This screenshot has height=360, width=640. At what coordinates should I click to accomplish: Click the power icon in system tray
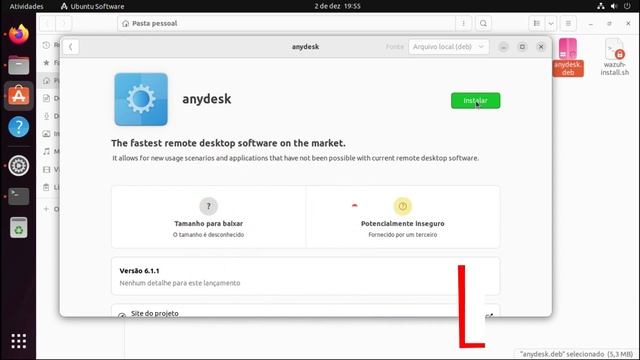click(627, 6)
